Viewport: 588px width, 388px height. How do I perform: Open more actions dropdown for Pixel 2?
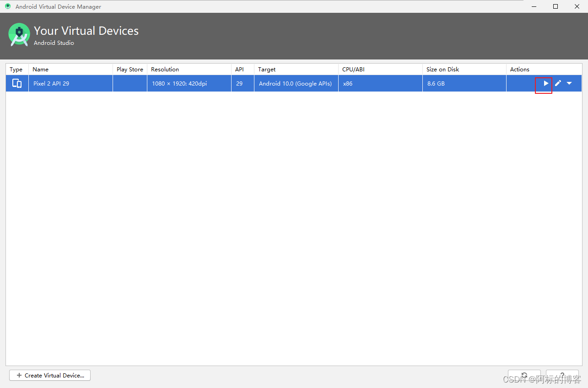[569, 83]
